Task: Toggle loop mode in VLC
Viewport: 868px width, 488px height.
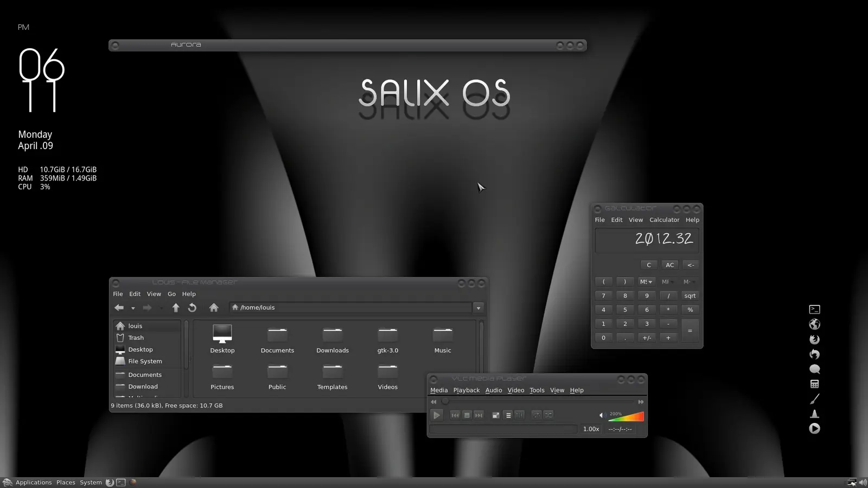Action: (537, 415)
